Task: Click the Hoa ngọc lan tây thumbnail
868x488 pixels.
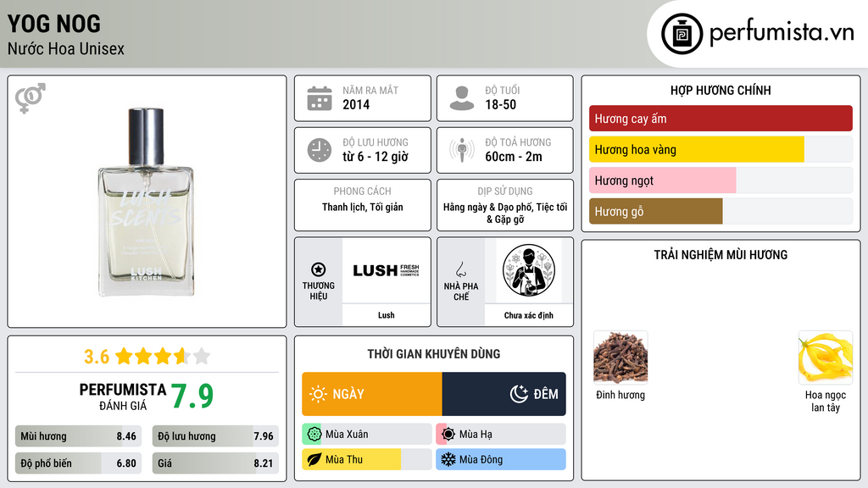Action: (826, 358)
